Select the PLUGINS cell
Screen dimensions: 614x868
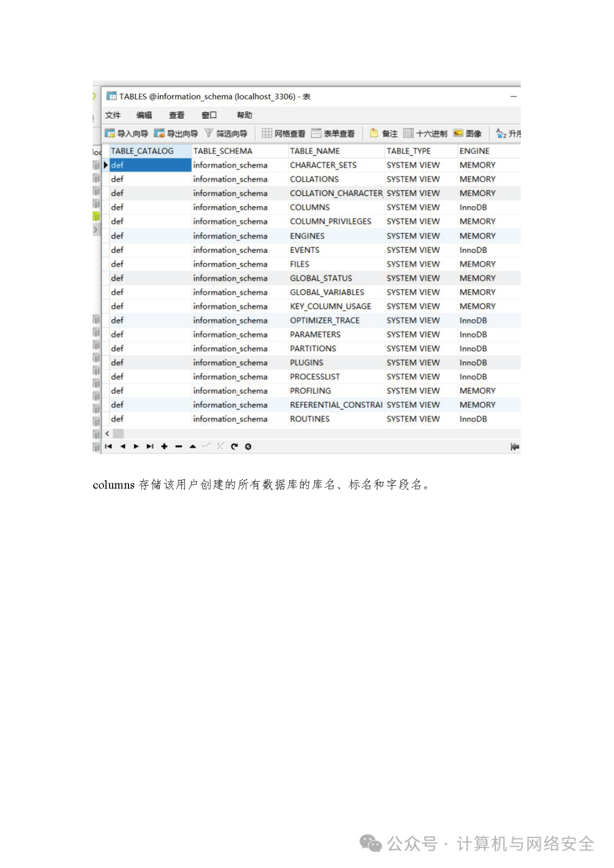(x=337, y=362)
